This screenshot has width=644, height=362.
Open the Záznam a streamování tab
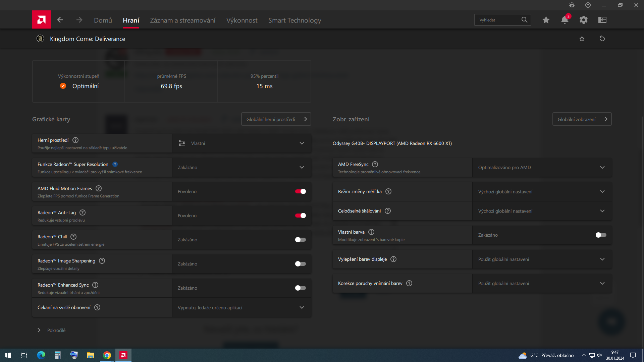[x=182, y=20]
